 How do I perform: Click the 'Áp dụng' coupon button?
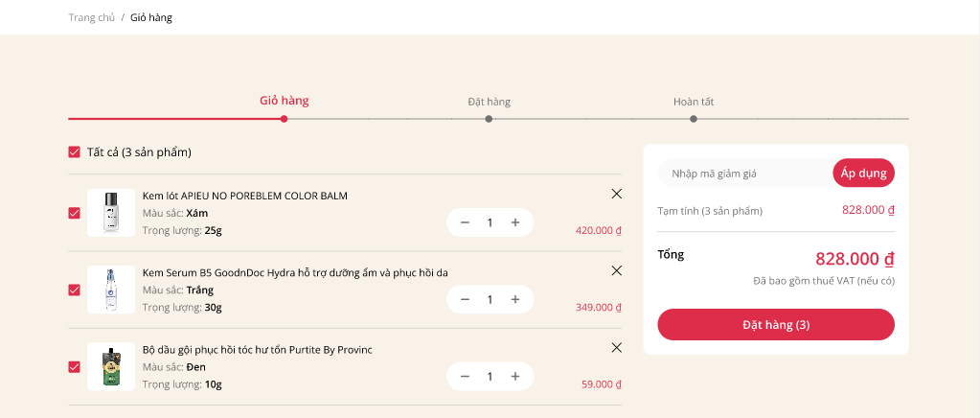click(863, 173)
